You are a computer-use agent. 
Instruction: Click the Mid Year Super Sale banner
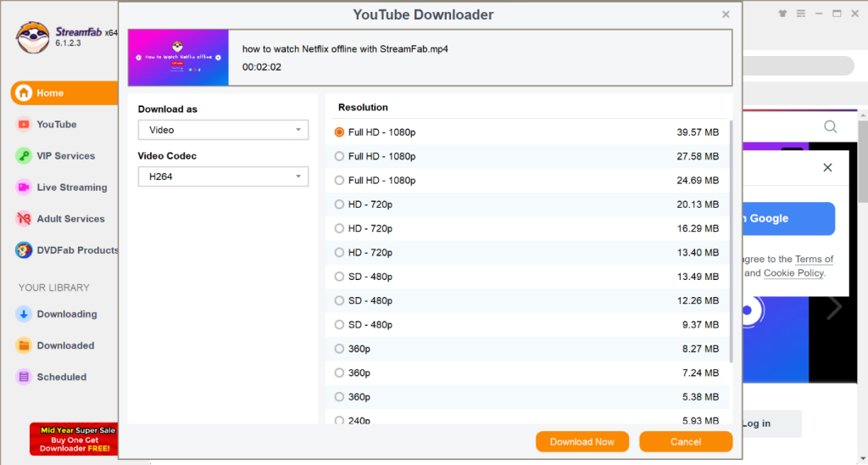(x=75, y=439)
